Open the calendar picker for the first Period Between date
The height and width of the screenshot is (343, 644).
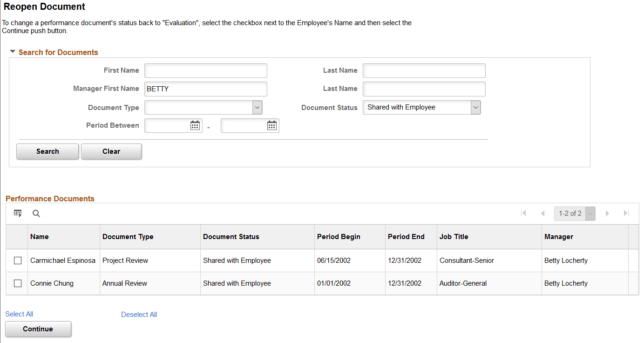click(196, 125)
